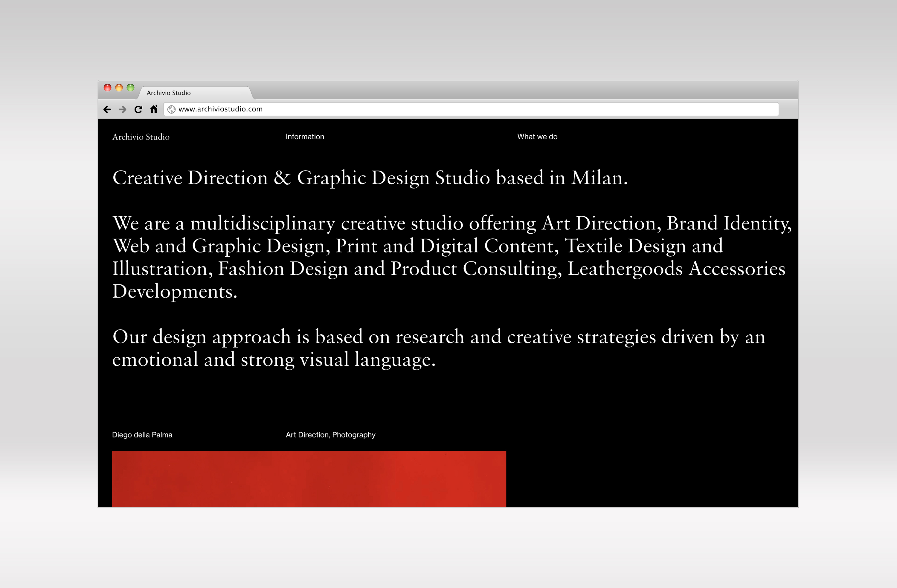Click the multidisciplinary creative studio paragraph
This screenshot has width=897, height=588.
(448, 257)
